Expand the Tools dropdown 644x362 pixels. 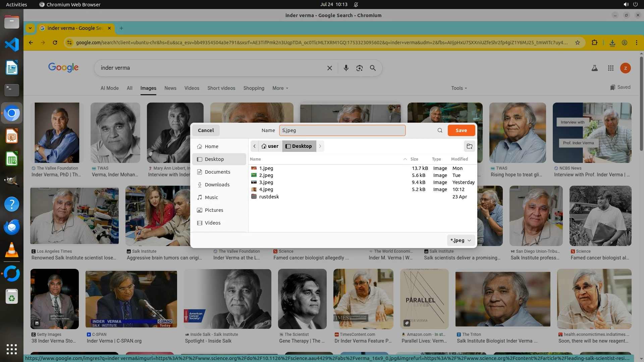pos(459,88)
